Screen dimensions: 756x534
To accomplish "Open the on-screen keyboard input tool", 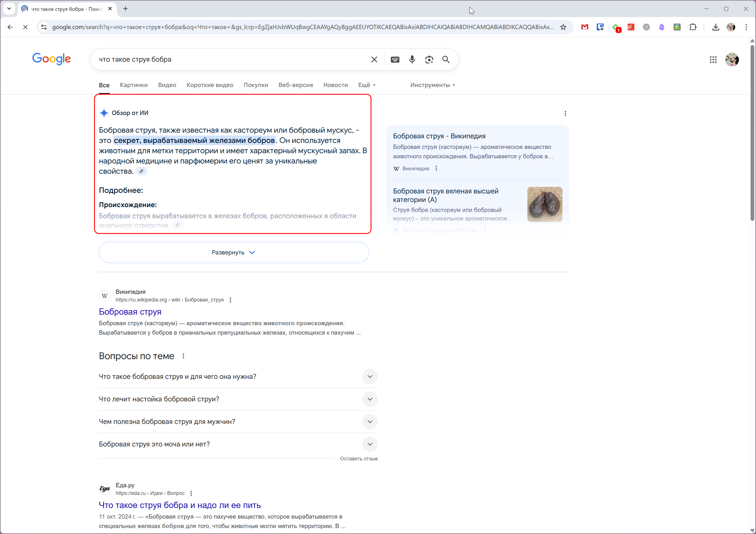I will (395, 60).
